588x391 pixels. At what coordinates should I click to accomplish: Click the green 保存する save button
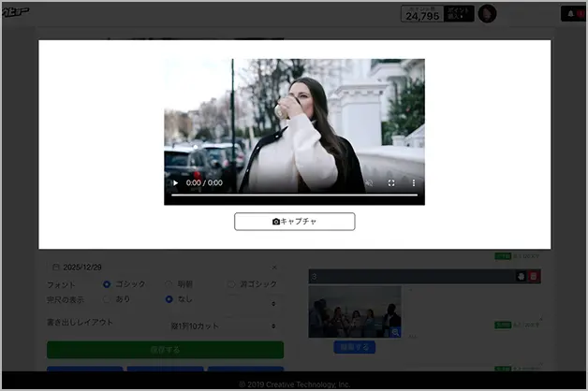[x=165, y=350]
